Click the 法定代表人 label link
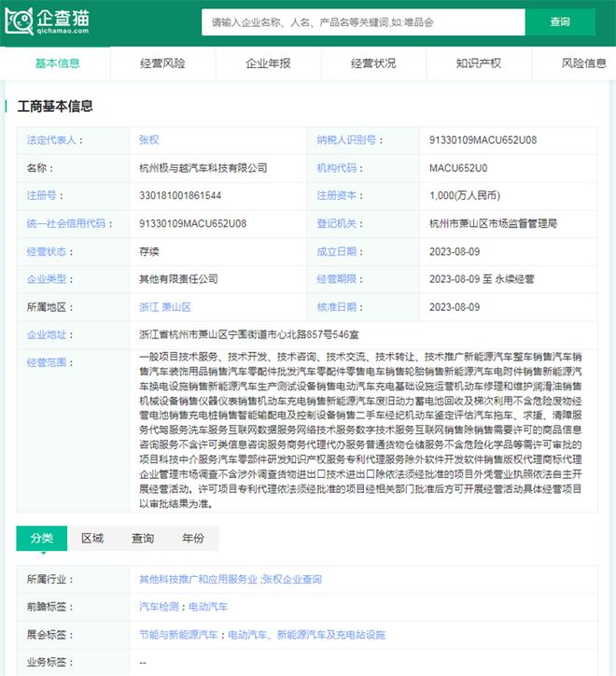This screenshot has height=676, width=616. pos(51,140)
